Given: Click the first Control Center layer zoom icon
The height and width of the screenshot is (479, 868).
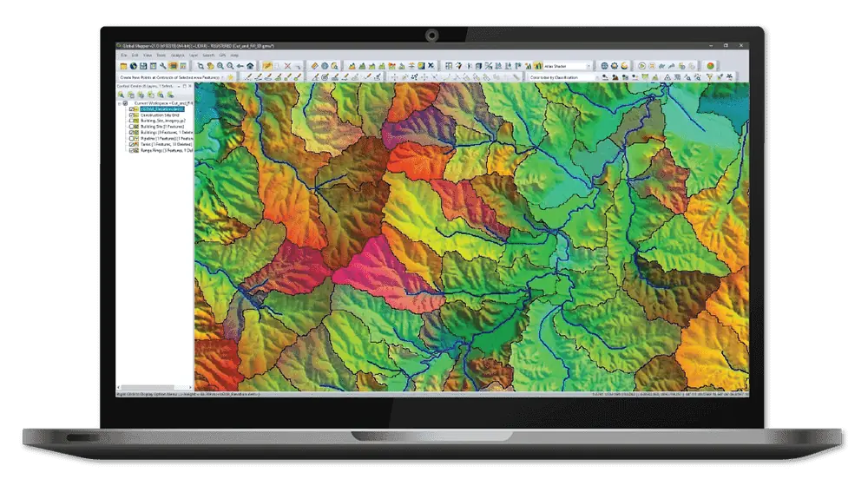Looking at the screenshot, I should (x=121, y=95).
